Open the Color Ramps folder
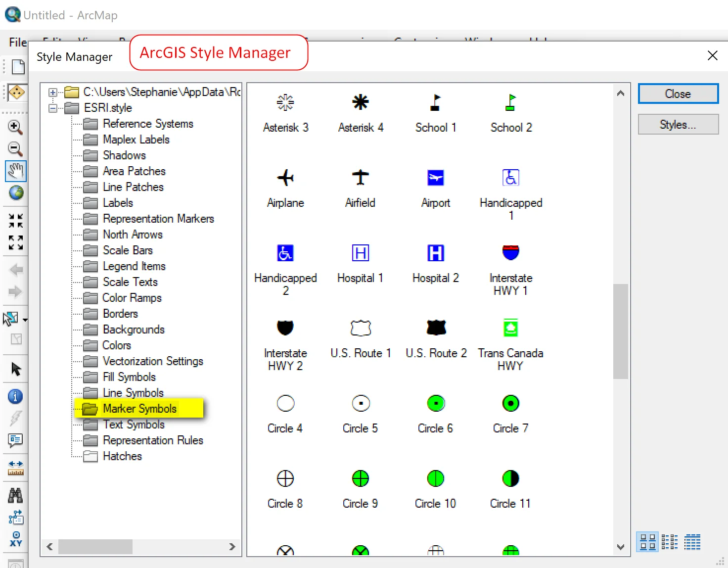 click(132, 298)
